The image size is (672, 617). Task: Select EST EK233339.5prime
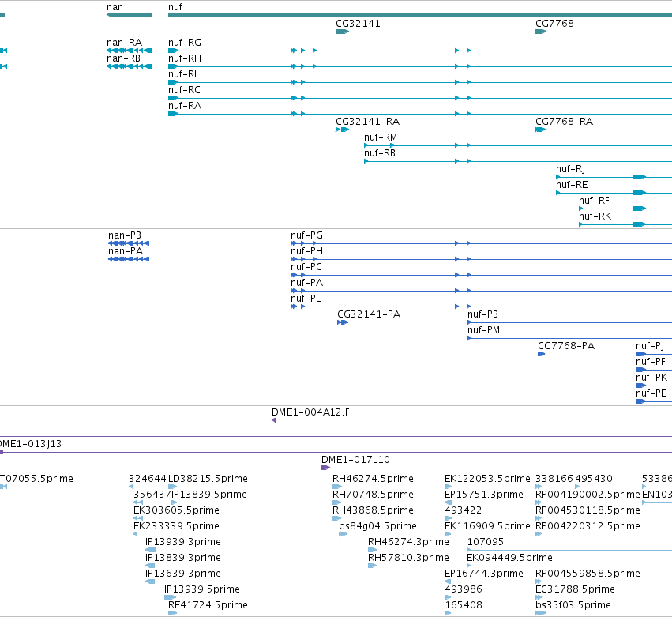pyautogui.click(x=176, y=526)
